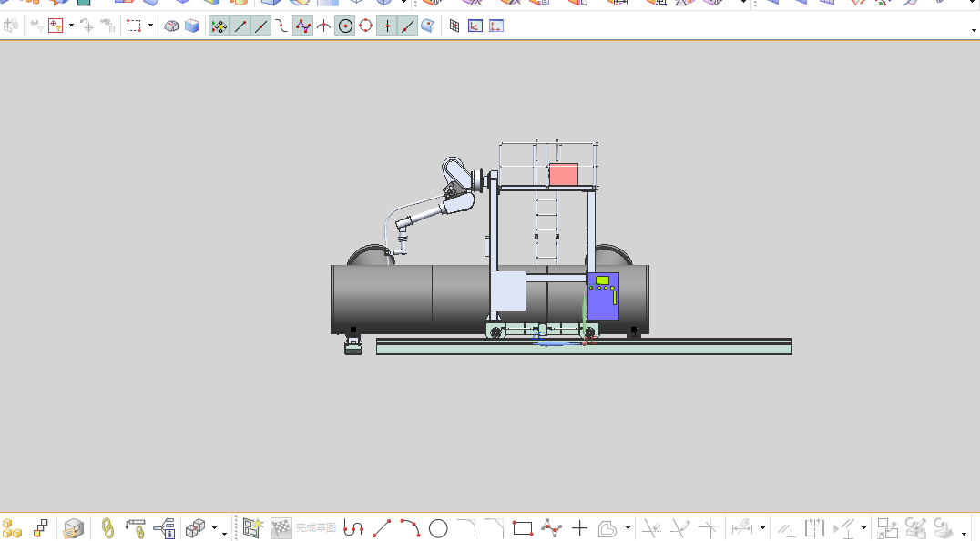Open the sketch constraints display dropdown arrow
This screenshot has height=541, width=980.
pyautogui.click(x=863, y=528)
